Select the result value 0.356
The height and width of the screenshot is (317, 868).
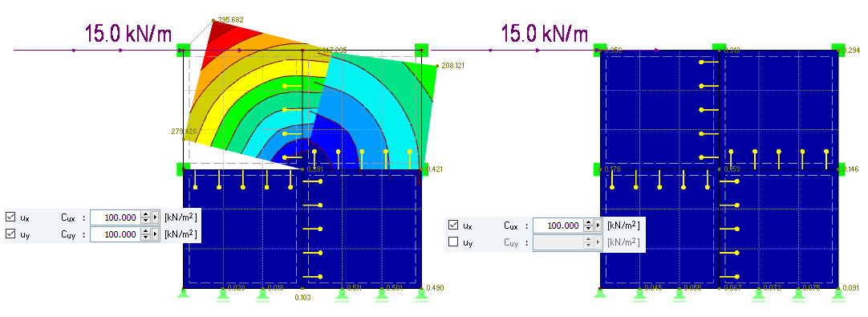pos(614,51)
